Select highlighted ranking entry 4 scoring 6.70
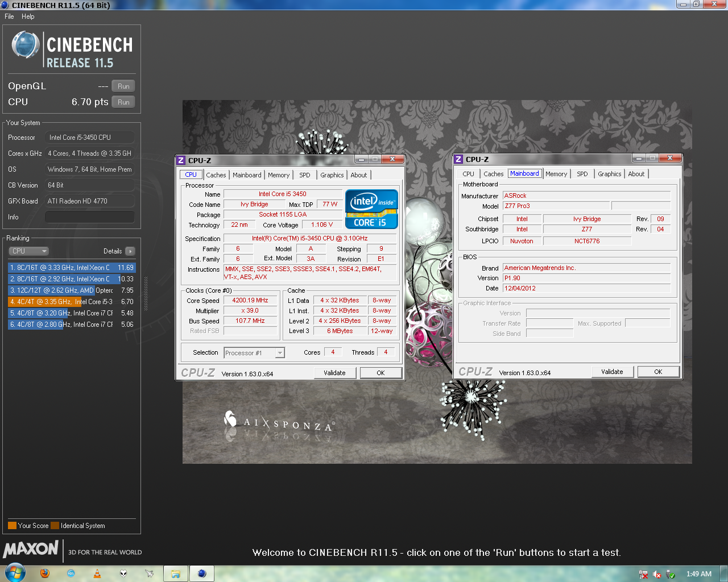728x582 pixels. [72, 302]
